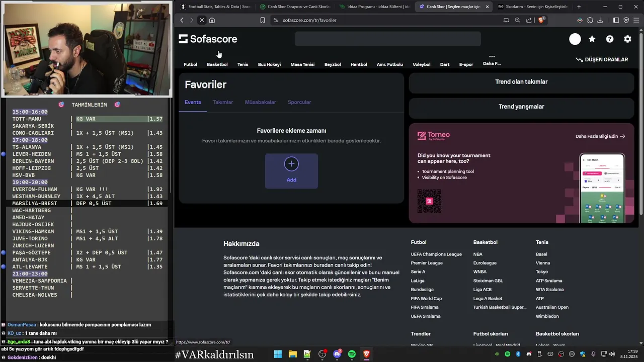Share this page via address bar icon
644x362 pixels.
[529, 20]
